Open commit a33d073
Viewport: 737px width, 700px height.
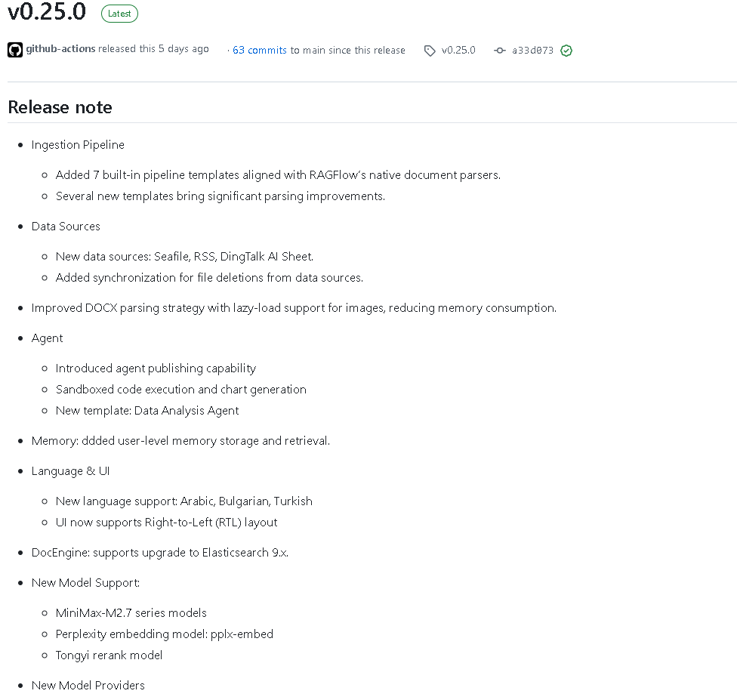click(x=532, y=51)
